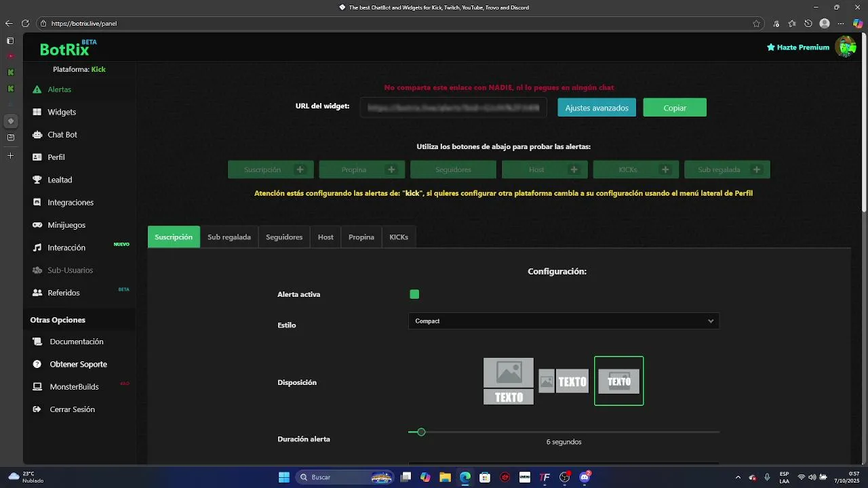Expand plus on Propina test button
This screenshot has width=868, height=488.
(x=391, y=169)
